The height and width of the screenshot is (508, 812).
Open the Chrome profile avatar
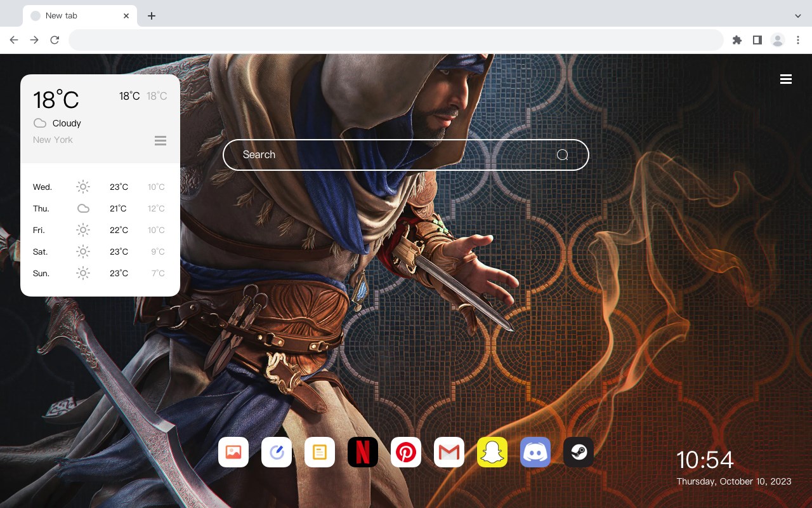point(778,40)
